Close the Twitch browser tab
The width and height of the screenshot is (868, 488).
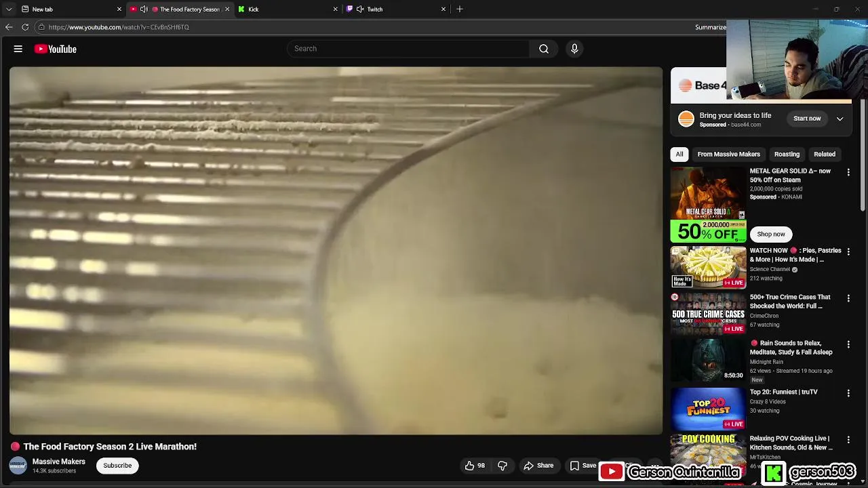point(443,9)
